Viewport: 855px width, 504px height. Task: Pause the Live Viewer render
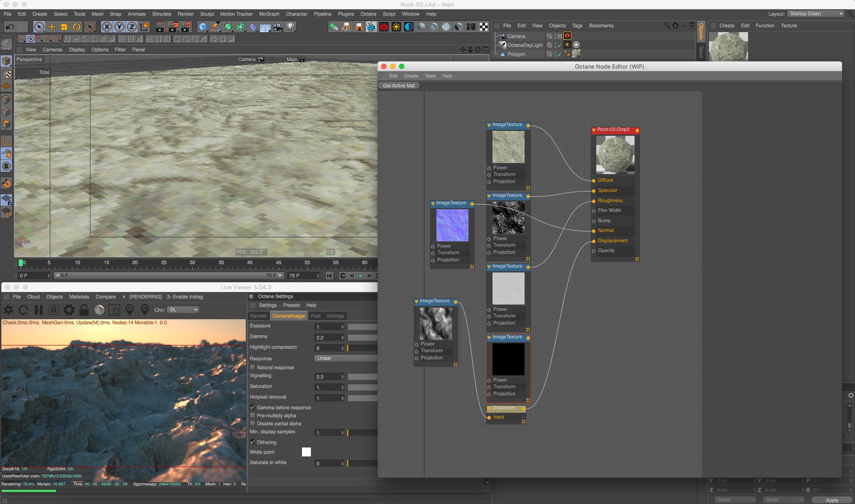(39, 310)
